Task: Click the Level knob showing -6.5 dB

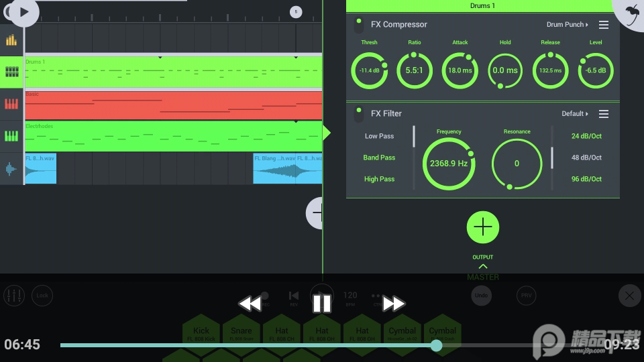Action: (596, 70)
